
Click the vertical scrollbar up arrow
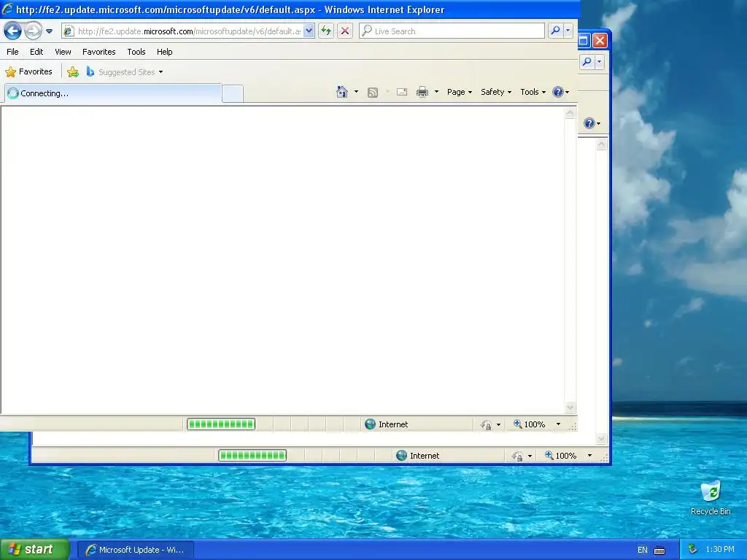point(570,113)
